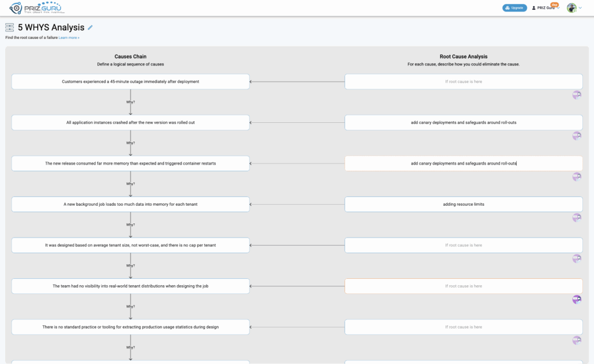
Task: Open comment bubble for memory consumption row
Action: click(x=577, y=176)
